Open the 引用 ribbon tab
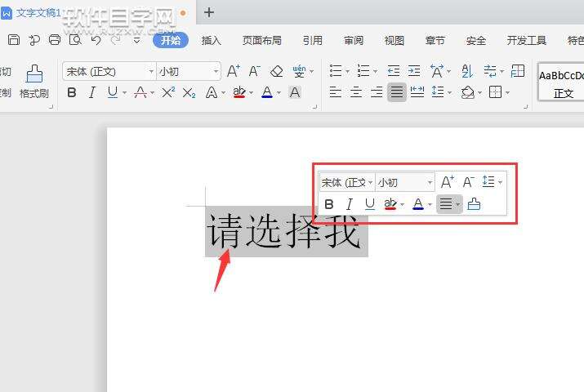Viewport: 584px width, 392px height. pos(313,40)
